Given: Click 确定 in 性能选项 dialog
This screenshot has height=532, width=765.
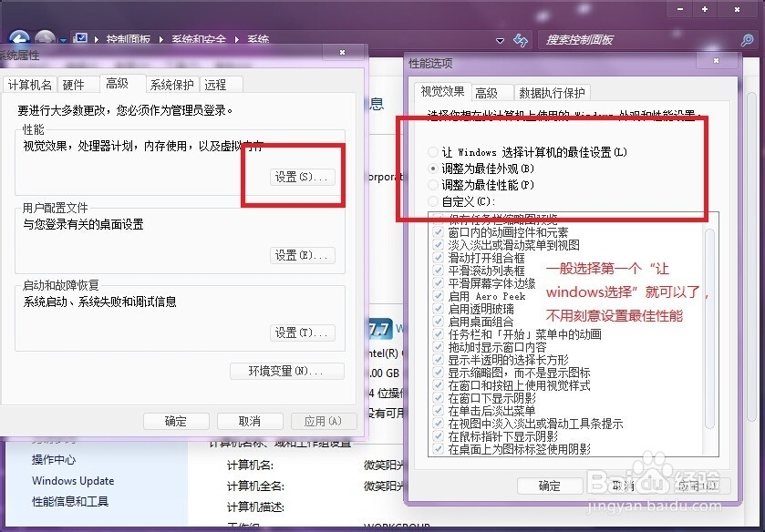Looking at the screenshot, I should (550, 486).
